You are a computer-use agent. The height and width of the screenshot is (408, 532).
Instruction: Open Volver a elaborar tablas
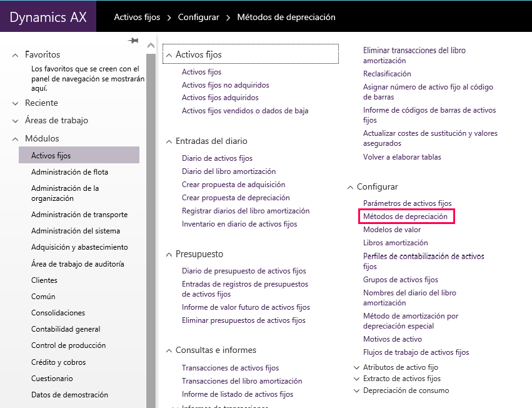click(x=402, y=157)
